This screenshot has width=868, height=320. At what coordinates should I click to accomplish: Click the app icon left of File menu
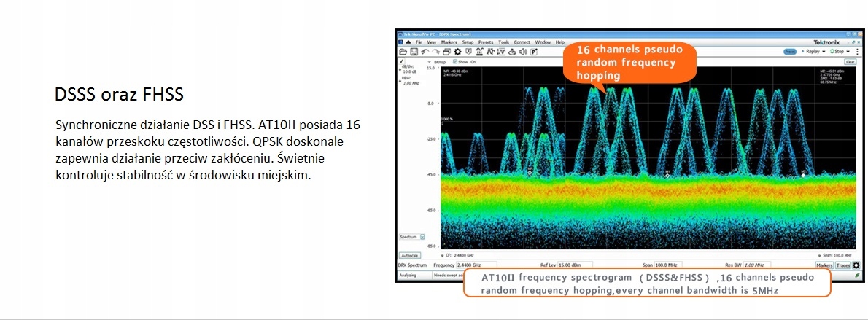400,42
